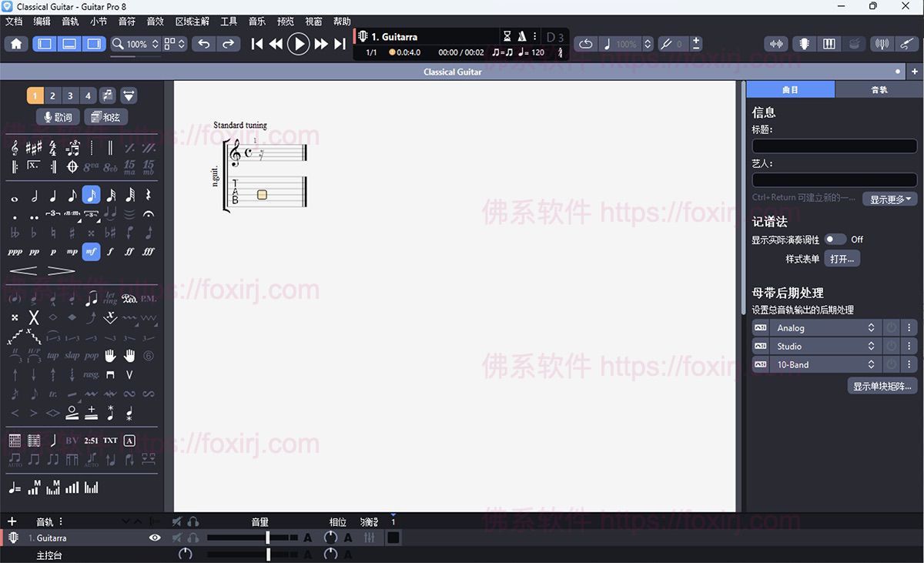
Task: Mute the Guitarra track
Action: pos(176,538)
